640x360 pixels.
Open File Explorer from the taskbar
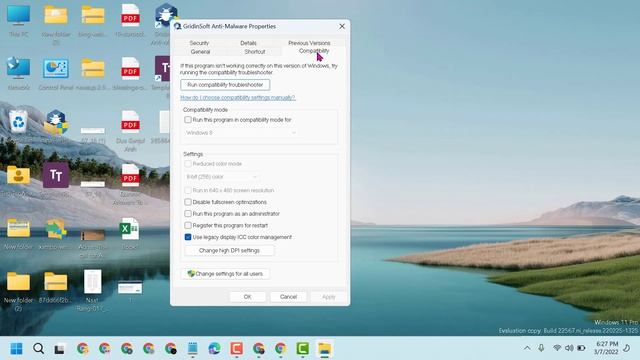tap(324, 349)
